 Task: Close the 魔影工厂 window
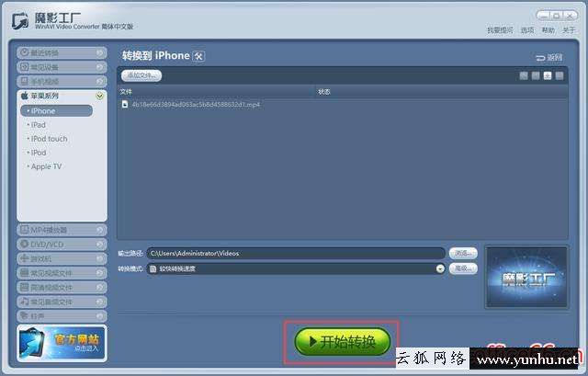pyautogui.click(x=570, y=16)
